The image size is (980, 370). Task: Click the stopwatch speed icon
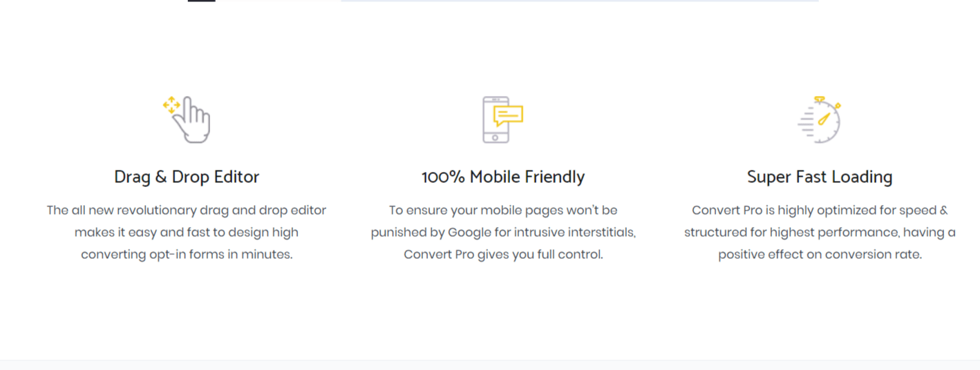[819, 119]
